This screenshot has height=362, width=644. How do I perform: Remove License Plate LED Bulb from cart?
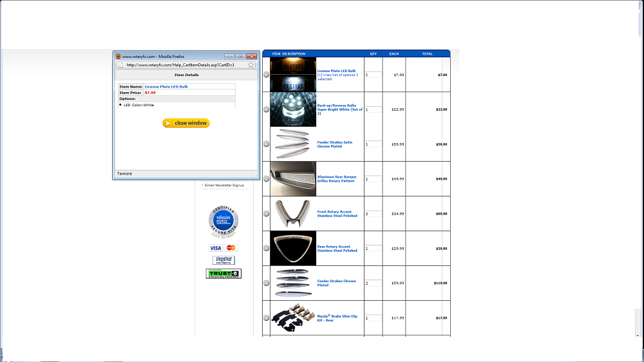266,74
